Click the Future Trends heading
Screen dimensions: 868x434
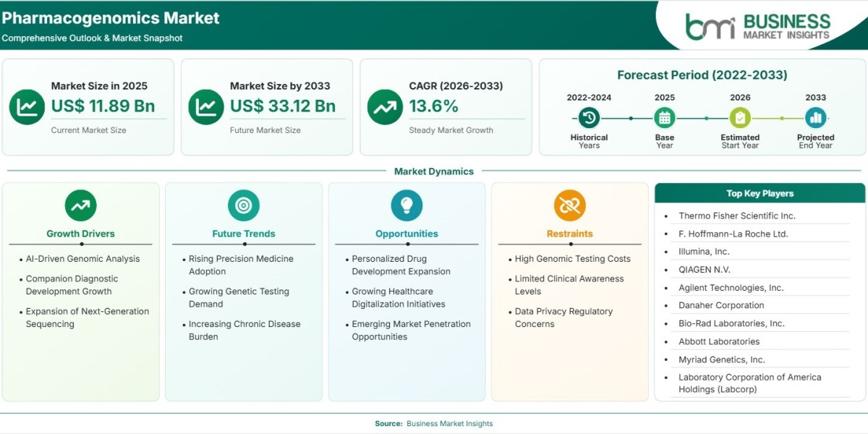pyautogui.click(x=244, y=234)
